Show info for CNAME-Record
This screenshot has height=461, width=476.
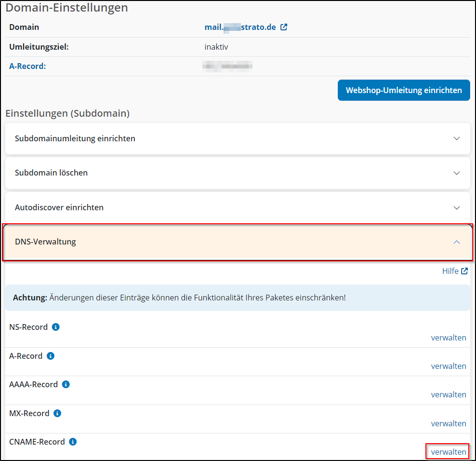(x=73, y=442)
